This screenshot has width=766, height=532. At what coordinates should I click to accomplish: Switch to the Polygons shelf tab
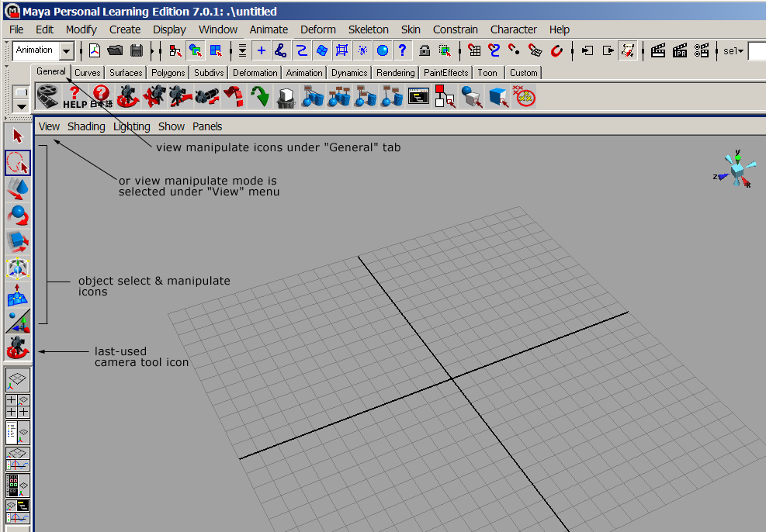(168, 72)
